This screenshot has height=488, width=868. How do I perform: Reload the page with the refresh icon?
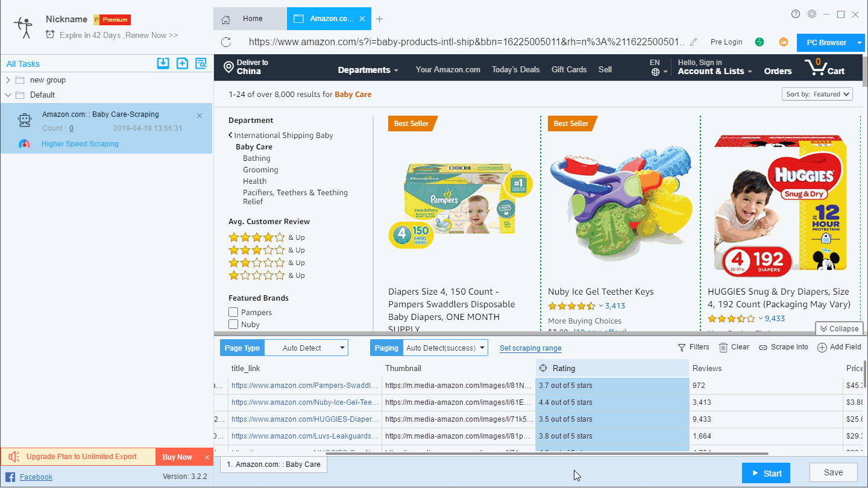pyautogui.click(x=226, y=42)
